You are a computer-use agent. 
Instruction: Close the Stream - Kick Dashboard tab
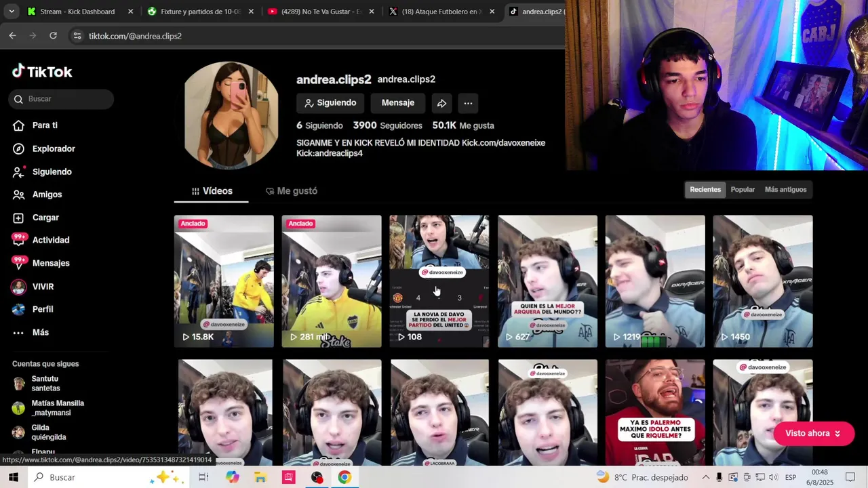[x=130, y=12]
